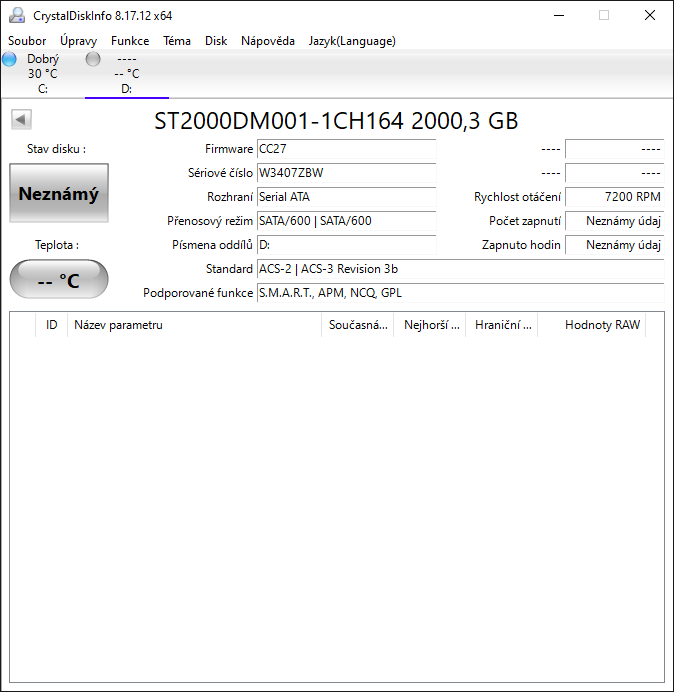Click the Písmena oddílů field D:

pos(346,244)
